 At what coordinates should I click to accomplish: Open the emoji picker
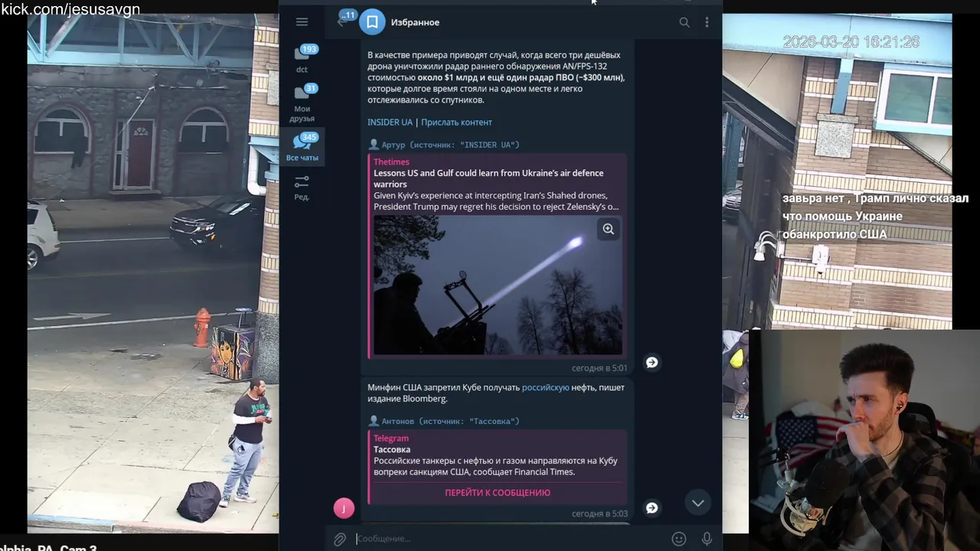(x=679, y=539)
